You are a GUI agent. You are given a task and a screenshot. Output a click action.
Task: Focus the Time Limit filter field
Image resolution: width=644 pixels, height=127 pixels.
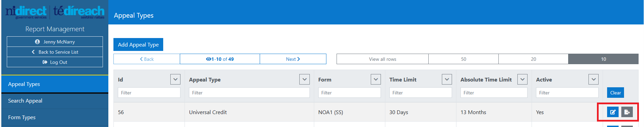click(421, 93)
